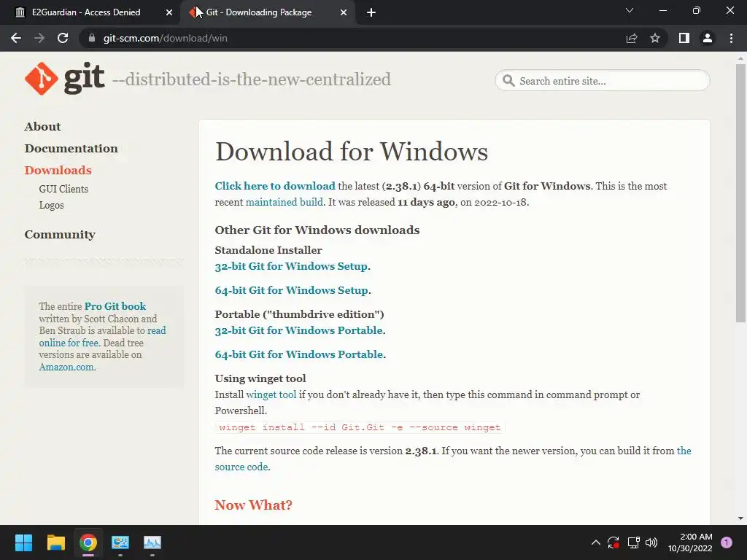This screenshot has width=747, height=560.
Task: Click the sync status tray icon
Action: coord(613,542)
